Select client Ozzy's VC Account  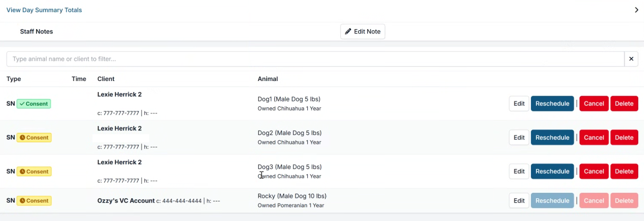126,201
